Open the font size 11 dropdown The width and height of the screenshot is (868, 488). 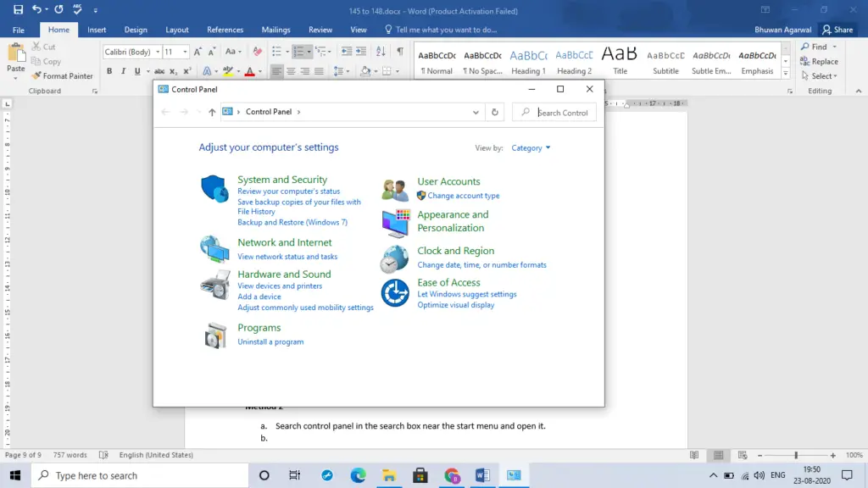point(185,52)
